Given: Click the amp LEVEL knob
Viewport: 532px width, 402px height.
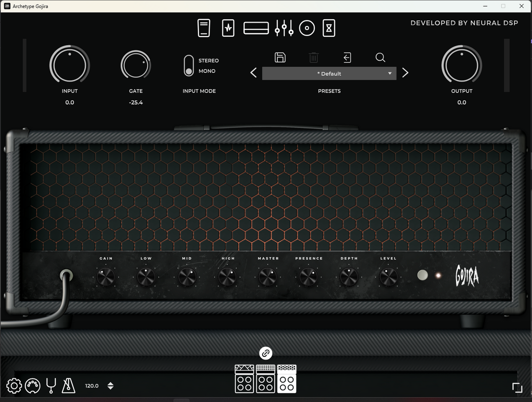Looking at the screenshot, I should (x=389, y=277).
